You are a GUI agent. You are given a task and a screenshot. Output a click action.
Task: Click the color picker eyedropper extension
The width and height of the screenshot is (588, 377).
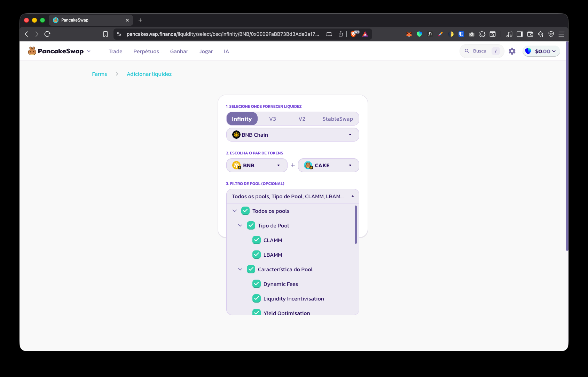tap(440, 34)
